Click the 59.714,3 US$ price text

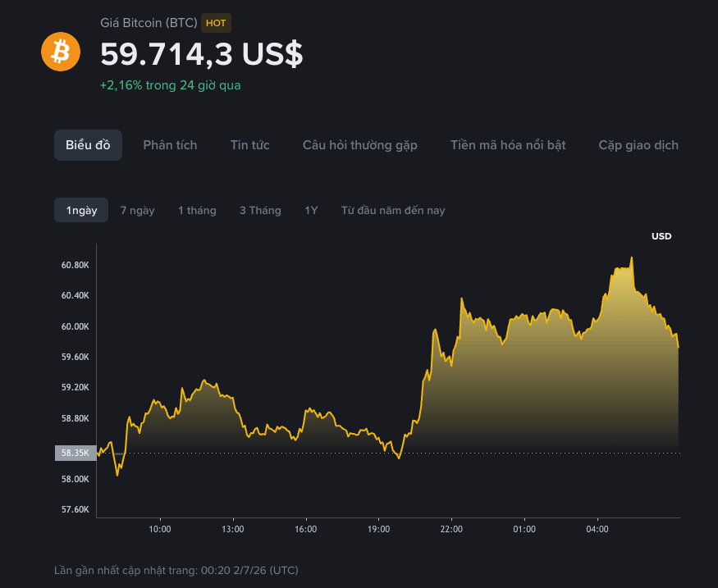click(202, 54)
